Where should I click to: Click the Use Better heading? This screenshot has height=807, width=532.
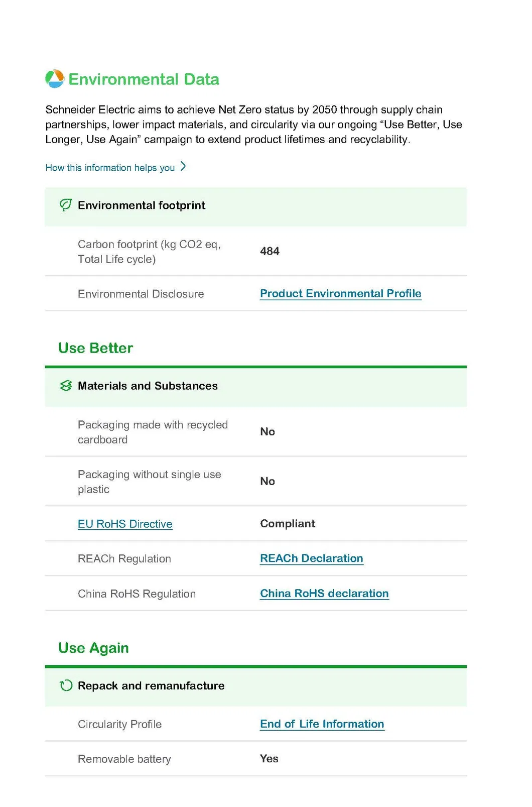95,348
